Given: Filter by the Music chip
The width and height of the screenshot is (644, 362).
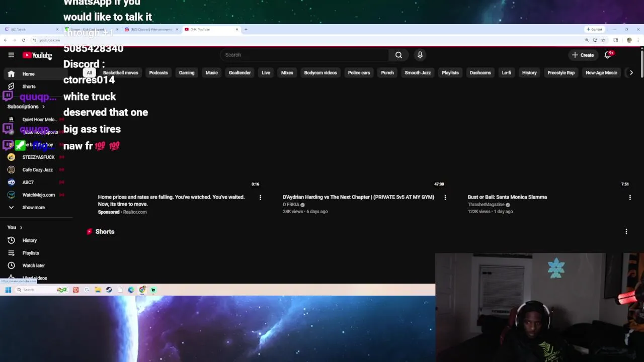Looking at the screenshot, I should click(212, 73).
